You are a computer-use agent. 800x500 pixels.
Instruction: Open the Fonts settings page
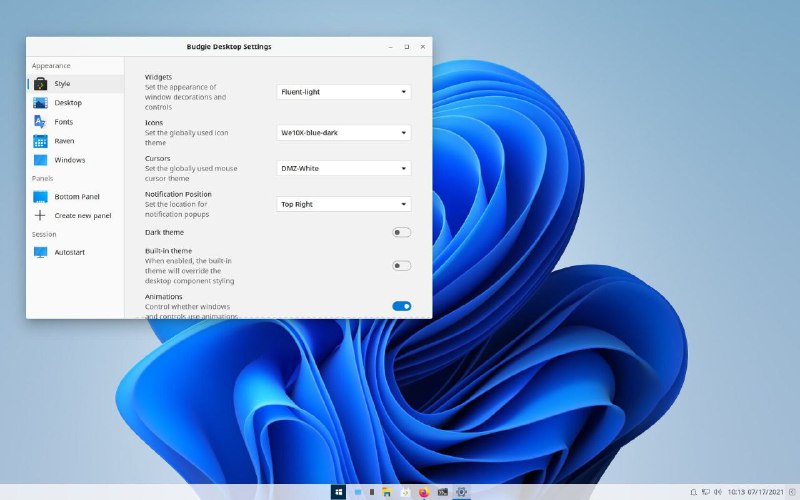pyautogui.click(x=75, y=121)
